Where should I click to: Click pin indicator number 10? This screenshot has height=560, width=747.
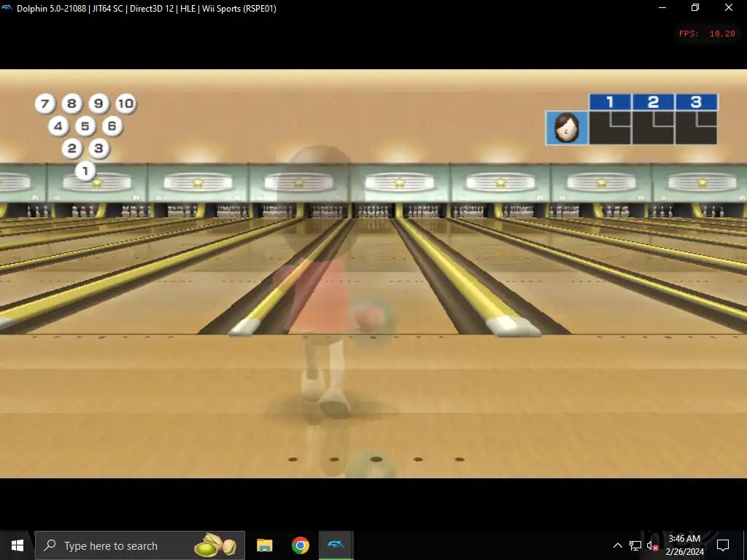coord(125,104)
